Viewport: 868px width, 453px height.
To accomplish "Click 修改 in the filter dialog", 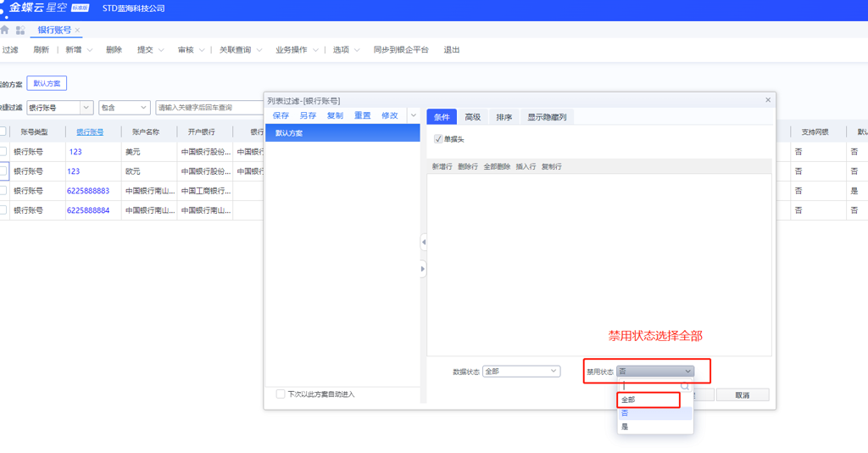I will (390, 115).
